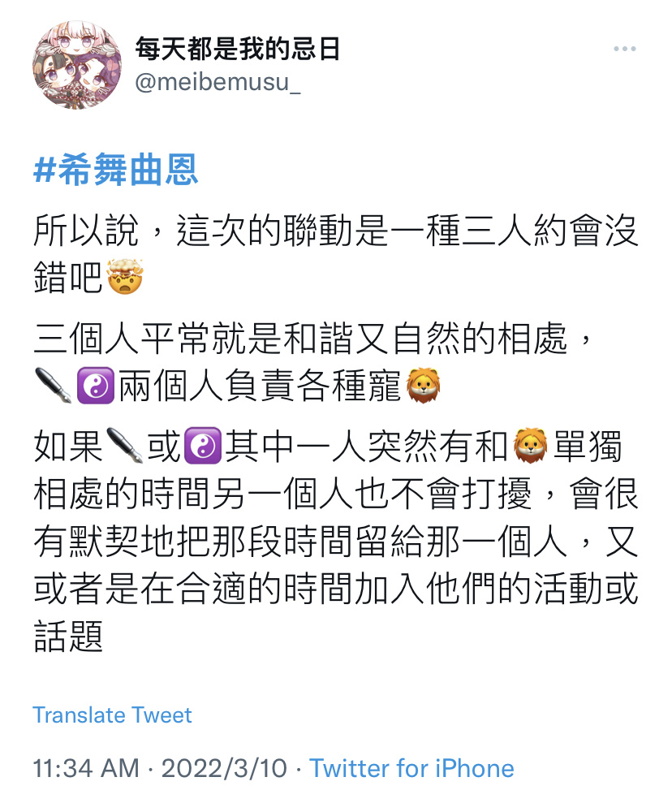
Task: Open the @meibemusu_ handle link
Action: 218,82
